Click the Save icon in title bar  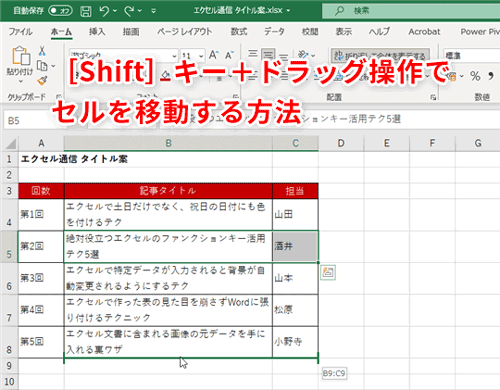86,11
